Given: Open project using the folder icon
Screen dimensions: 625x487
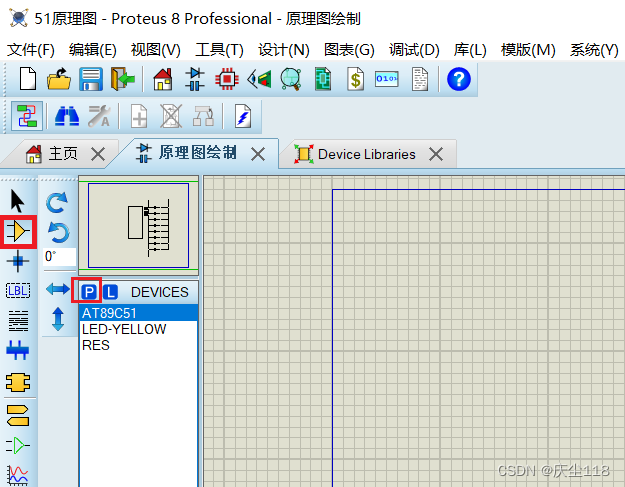Looking at the screenshot, I should [59, 79].
